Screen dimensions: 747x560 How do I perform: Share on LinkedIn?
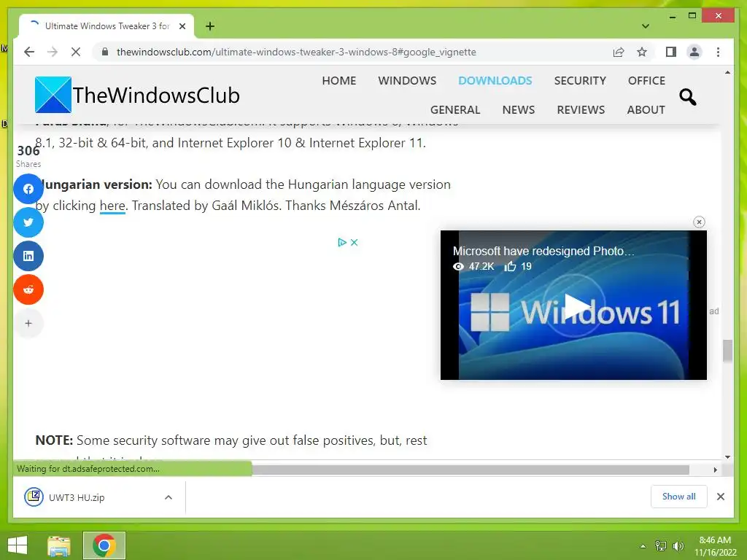tap(28, 256)
